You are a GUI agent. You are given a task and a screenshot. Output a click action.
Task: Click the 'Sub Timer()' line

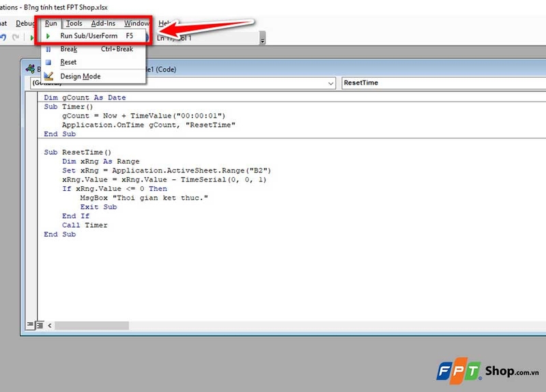coord(68,106)
